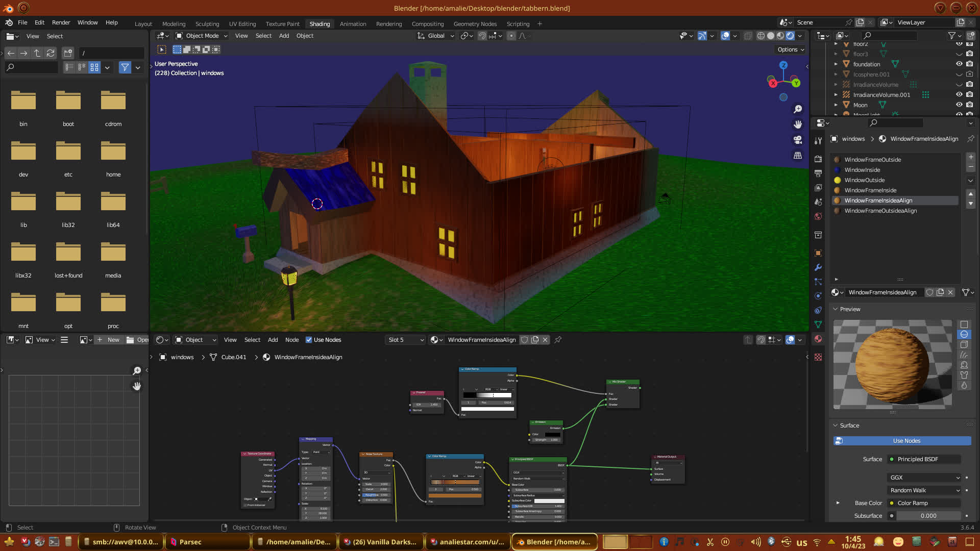Open the Object Mode dropdown

tap(202, 36)
